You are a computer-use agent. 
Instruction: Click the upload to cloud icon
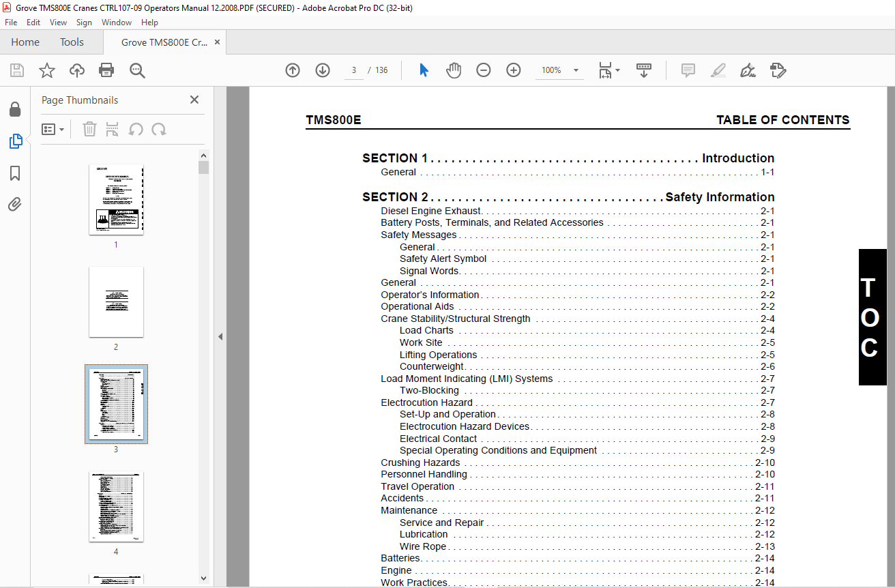point(77,70)
